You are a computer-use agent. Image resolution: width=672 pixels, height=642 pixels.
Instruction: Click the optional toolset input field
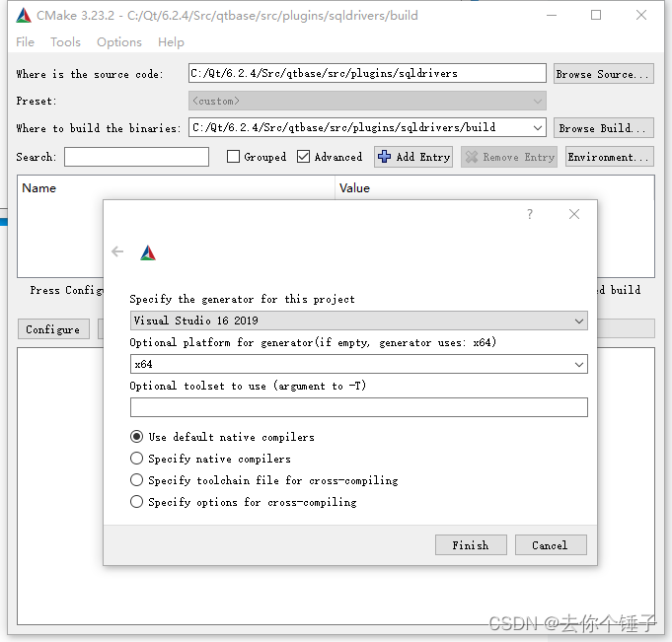tap(359, 407)
